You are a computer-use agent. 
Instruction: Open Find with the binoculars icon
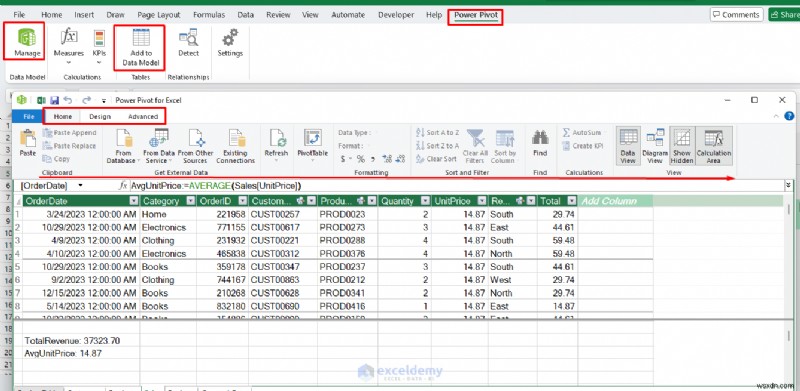[540, 138]
